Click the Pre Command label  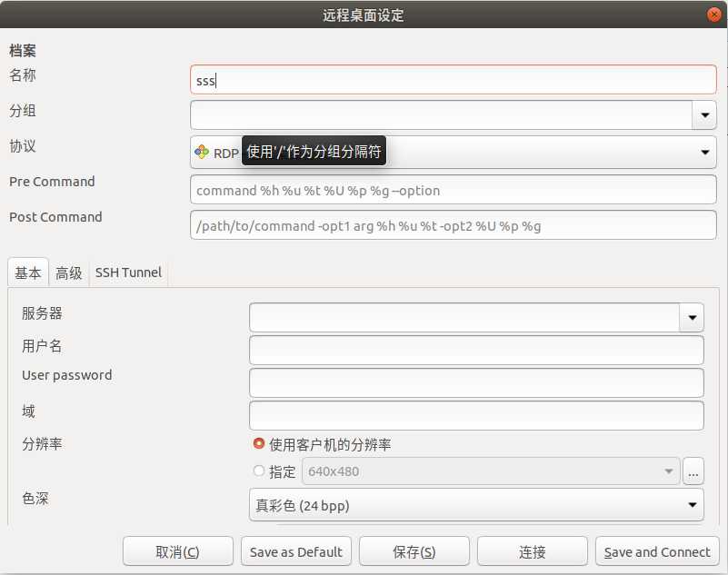(52, 182)
